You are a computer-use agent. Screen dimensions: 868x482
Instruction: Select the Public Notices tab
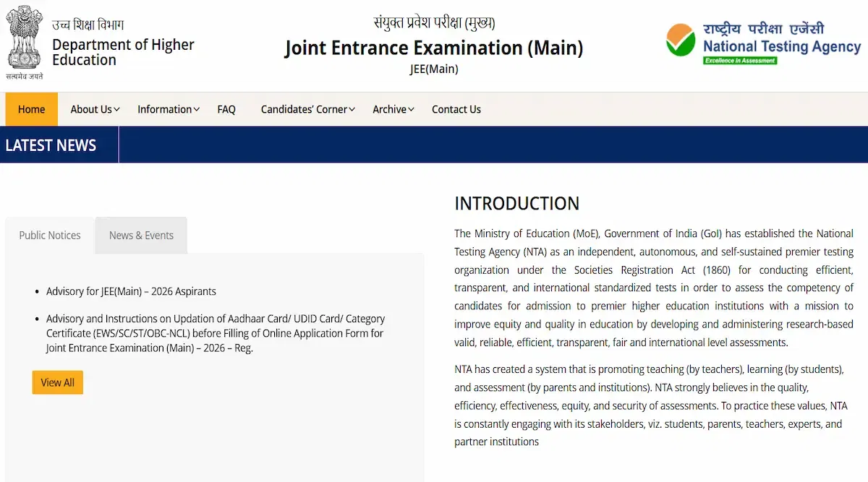(x=50, y=236)
